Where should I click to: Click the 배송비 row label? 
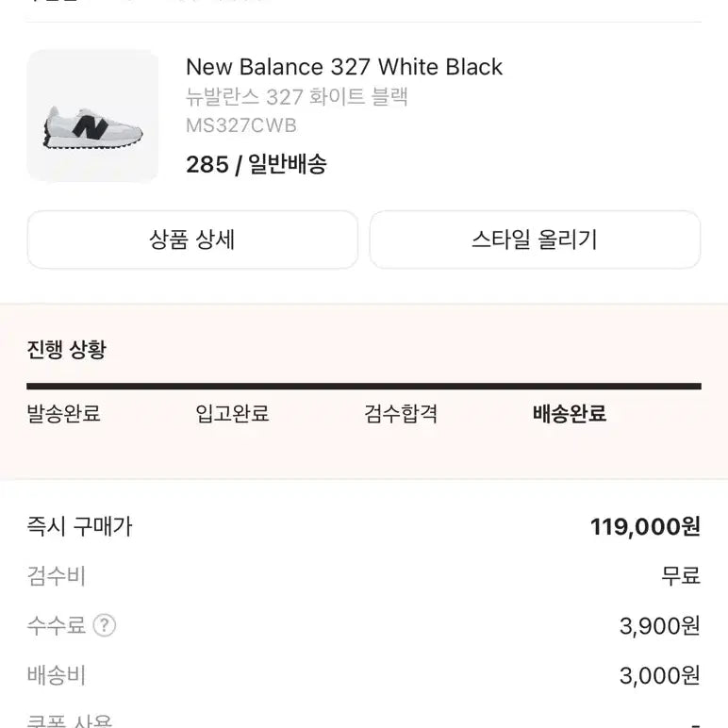pos(57,675)
